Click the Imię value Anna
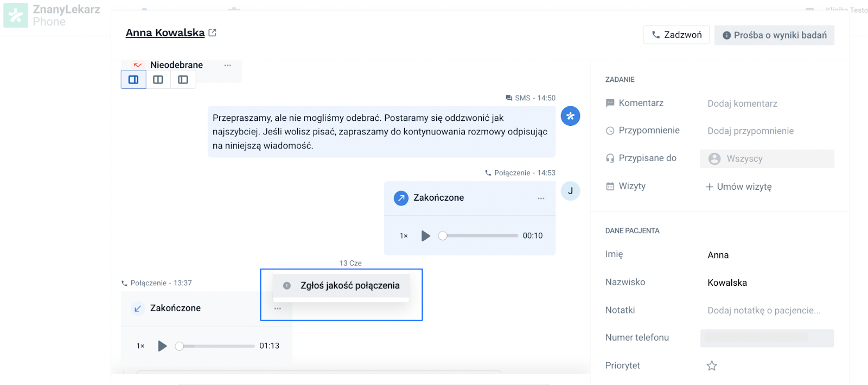Image resolution: width=868 pixels, height=385 pixels. click(x=718, y=255)
